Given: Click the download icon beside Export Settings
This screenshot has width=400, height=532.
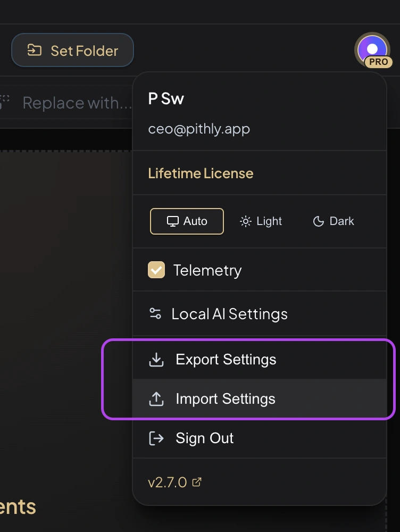Looking at the screenshot, I should (155, 360).
